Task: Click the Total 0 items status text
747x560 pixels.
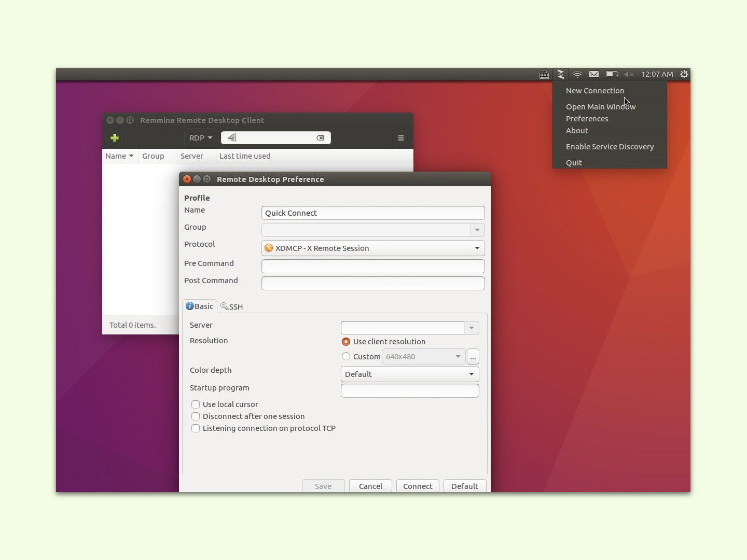Action: point(133,325)
